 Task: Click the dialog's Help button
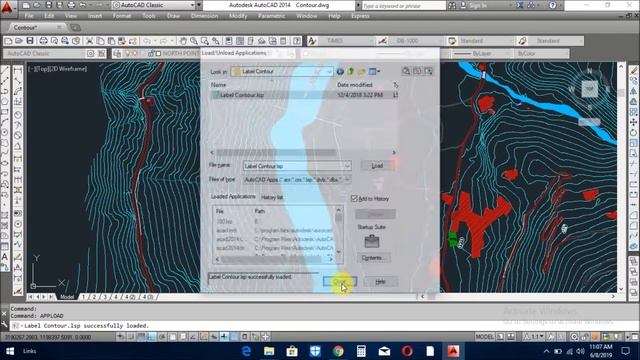pos(380,282)
